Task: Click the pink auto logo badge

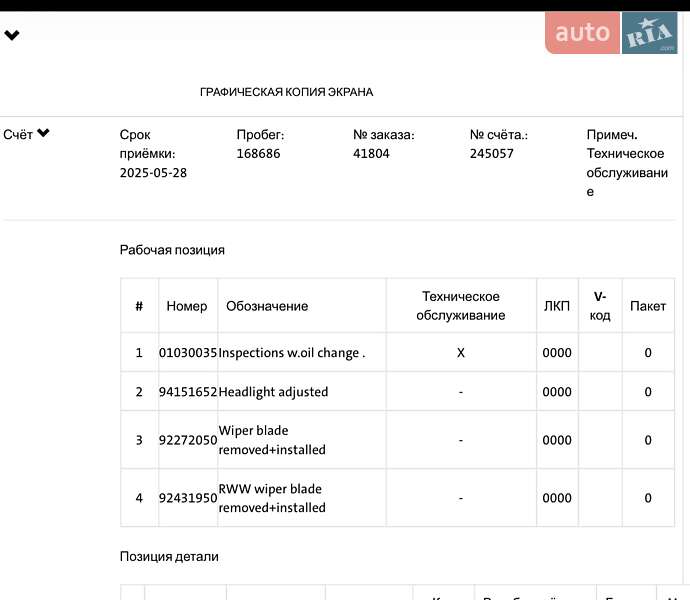Action: (x=582, y=33)
